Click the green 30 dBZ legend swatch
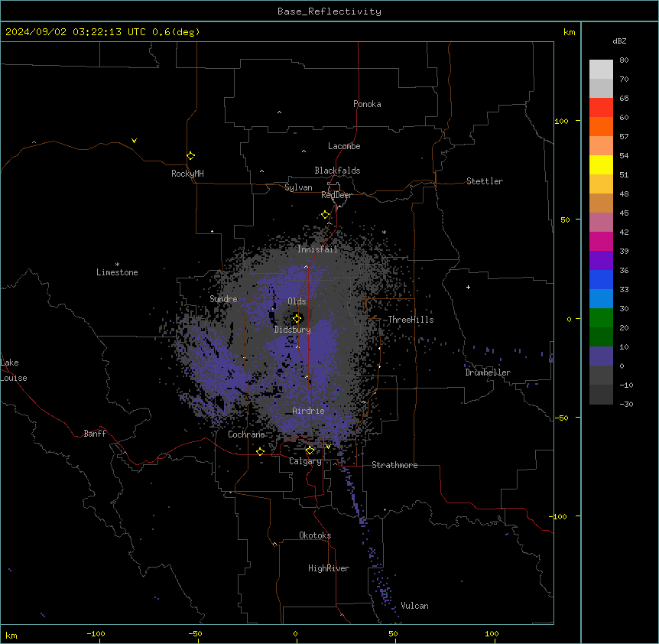Screen dimensions: 659x644 click(601, 318)
